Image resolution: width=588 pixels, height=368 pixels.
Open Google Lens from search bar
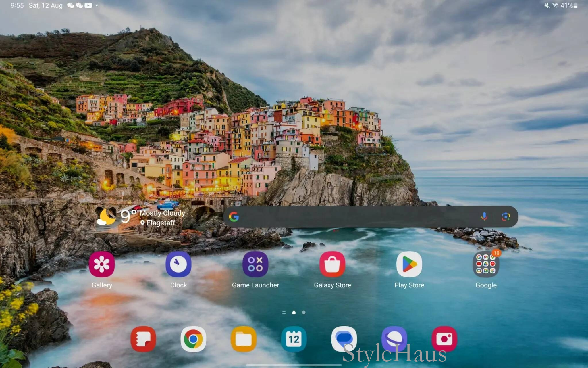click(506, 217)
